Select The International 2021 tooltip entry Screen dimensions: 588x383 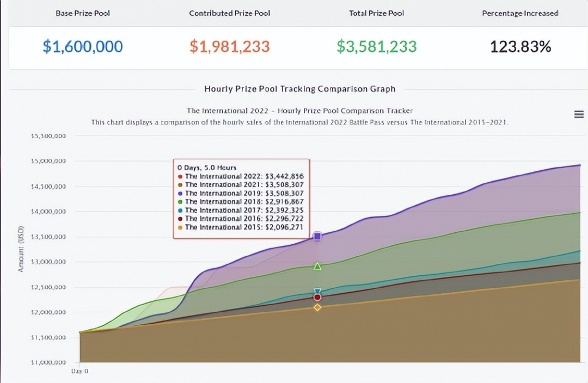coord(244,184)
